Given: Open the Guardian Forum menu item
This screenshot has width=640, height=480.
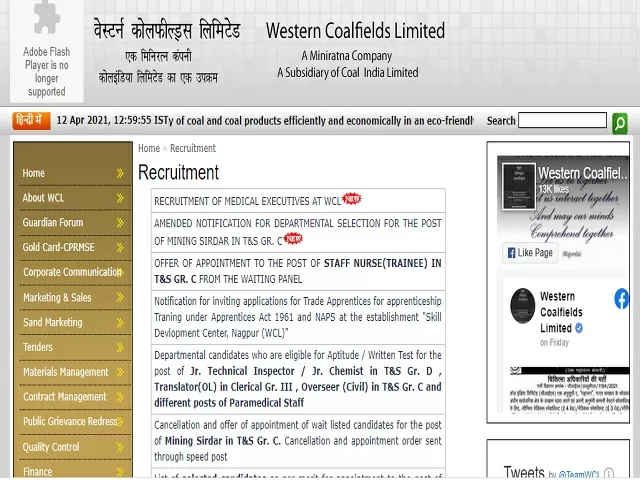Looking at the screenshot, I should pos(53,222).
